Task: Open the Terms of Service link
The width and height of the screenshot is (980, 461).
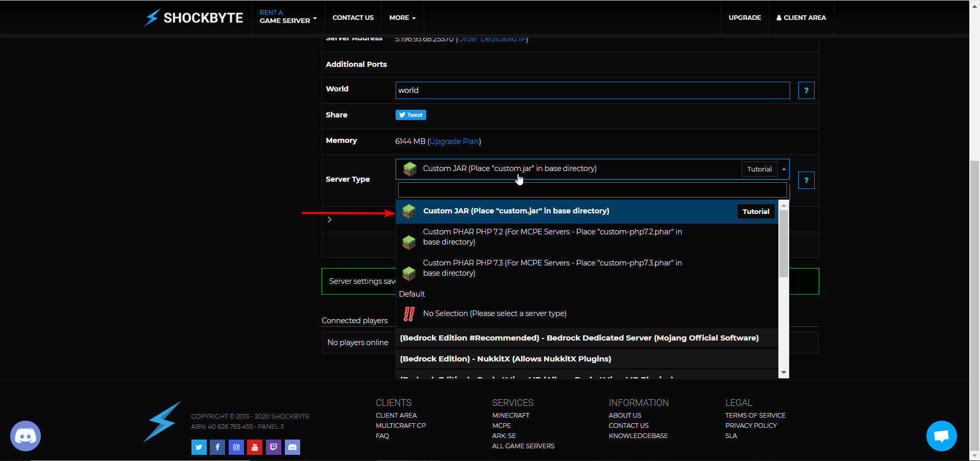Action: 755,416
